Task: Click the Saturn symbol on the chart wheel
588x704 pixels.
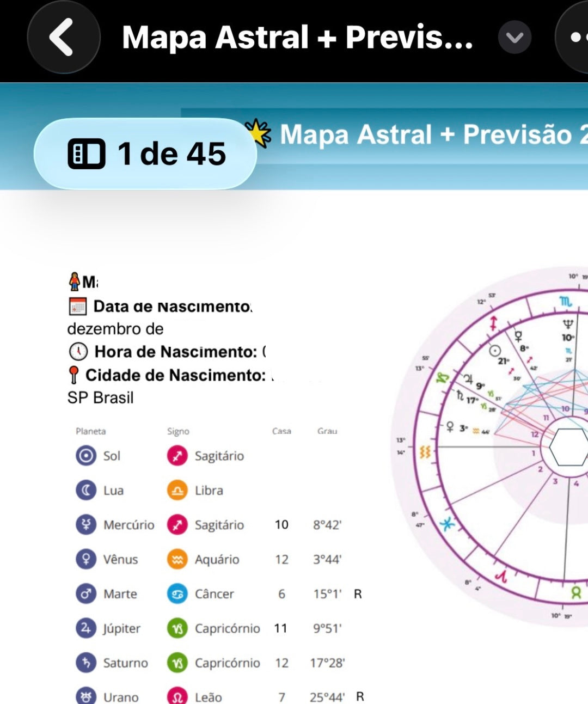Action: pos(460,395)
